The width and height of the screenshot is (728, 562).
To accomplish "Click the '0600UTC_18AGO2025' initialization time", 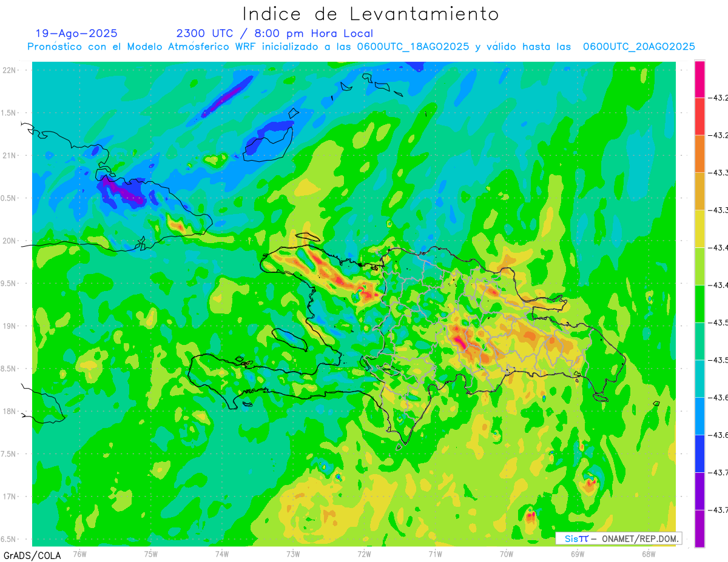I will 413,47.
